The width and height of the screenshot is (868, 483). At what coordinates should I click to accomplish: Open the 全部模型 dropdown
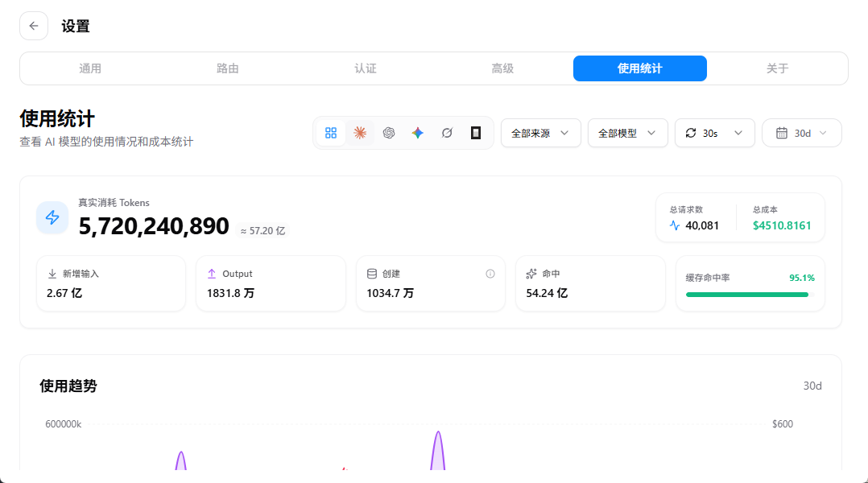coord(628,133)
